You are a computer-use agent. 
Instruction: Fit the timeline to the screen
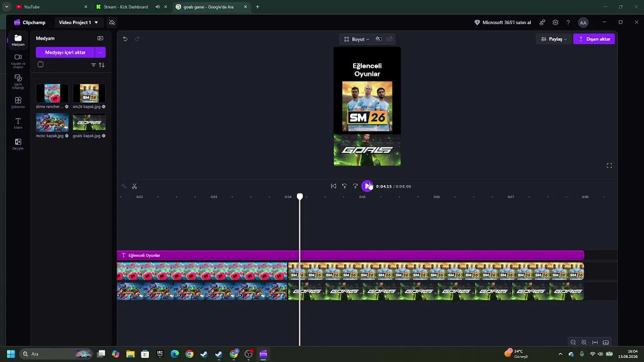point(595,342)
